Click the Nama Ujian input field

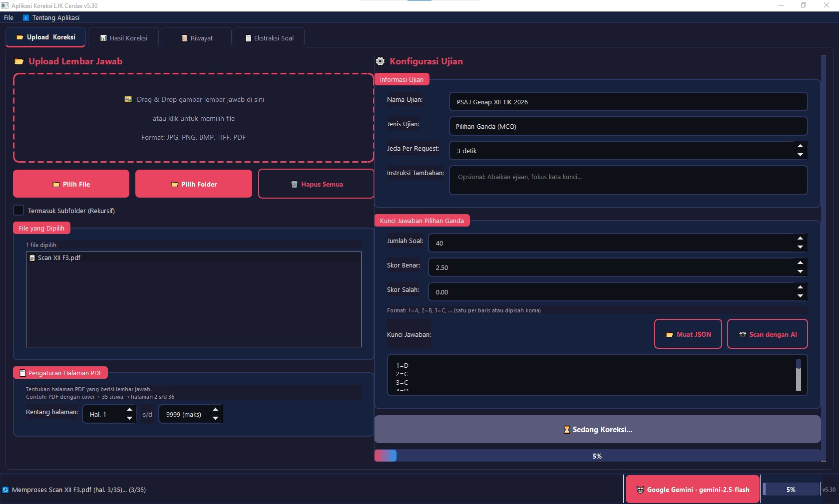click(x=628, y=102)
